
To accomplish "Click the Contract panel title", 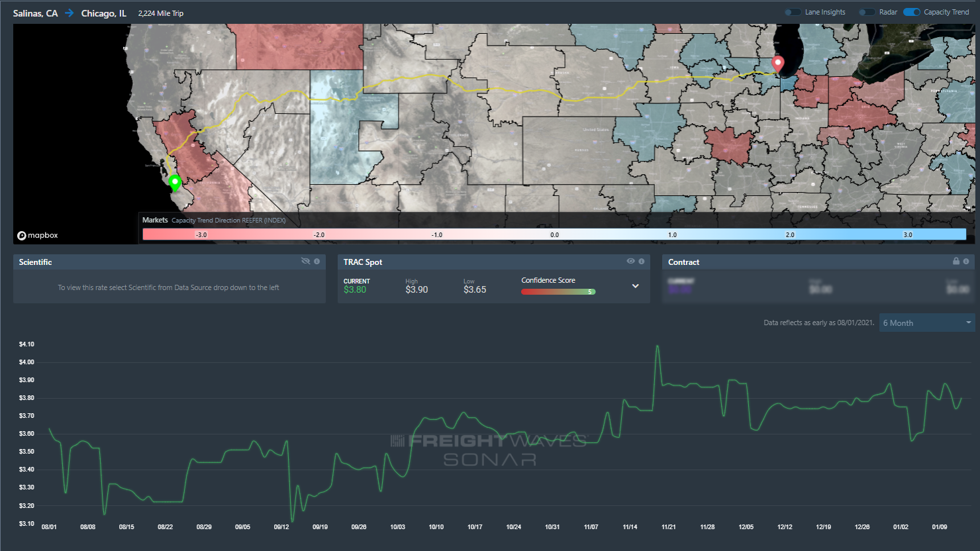I will (x=683, y=262).
